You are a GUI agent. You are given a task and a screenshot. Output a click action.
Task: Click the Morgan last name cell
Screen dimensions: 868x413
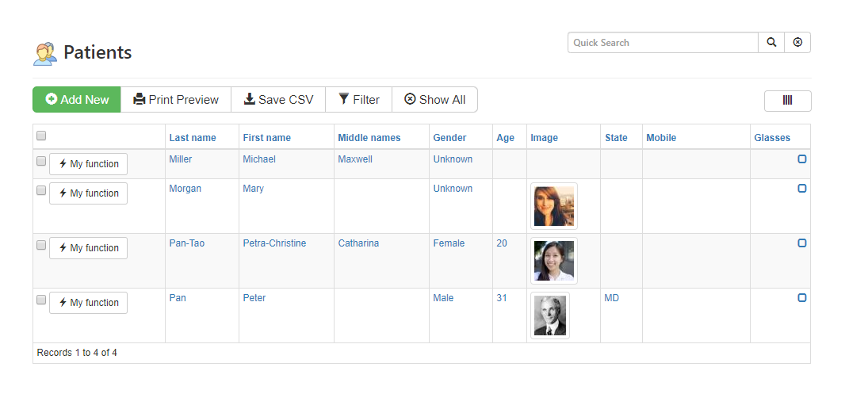[185, 189]
